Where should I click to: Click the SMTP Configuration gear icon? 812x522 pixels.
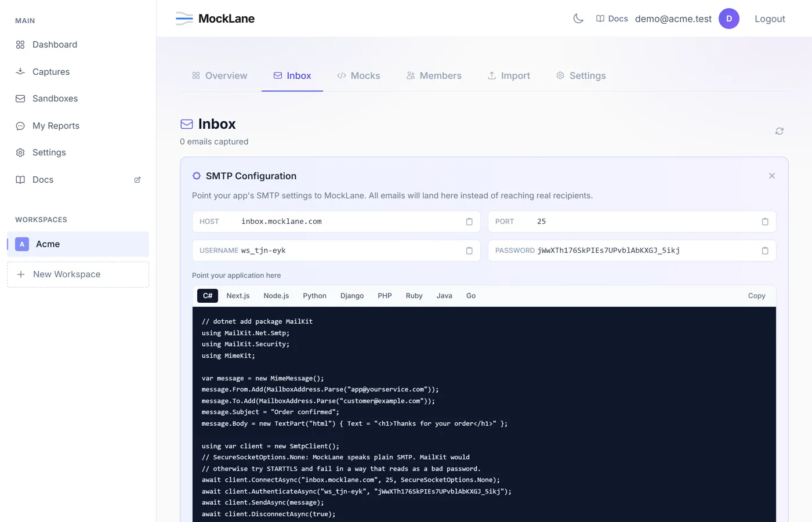(x=197, y=176)
